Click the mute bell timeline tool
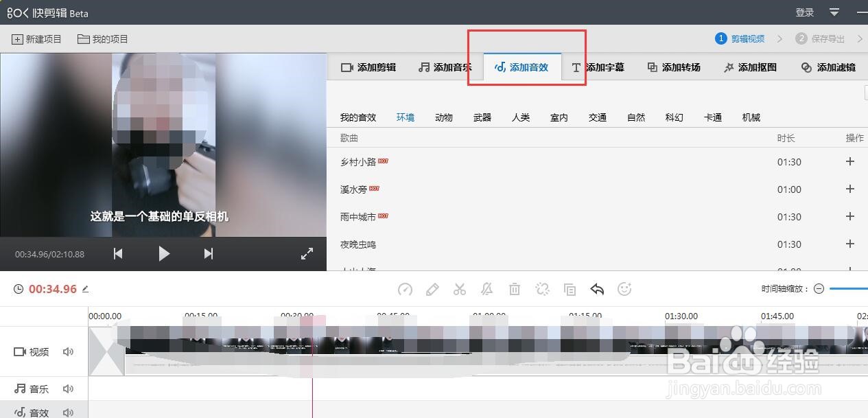868x418 pixels. pyautogui.click(x=487, y=290)
